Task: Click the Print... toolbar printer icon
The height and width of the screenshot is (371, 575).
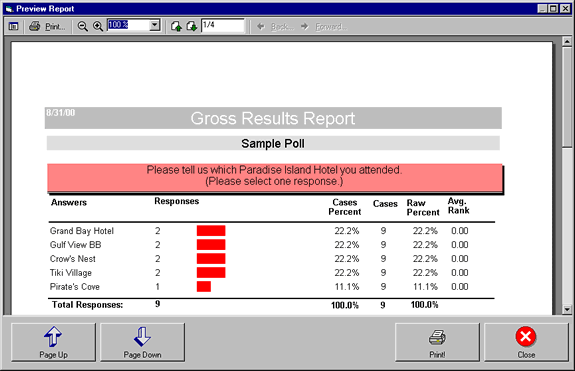Action: [35, 26]
